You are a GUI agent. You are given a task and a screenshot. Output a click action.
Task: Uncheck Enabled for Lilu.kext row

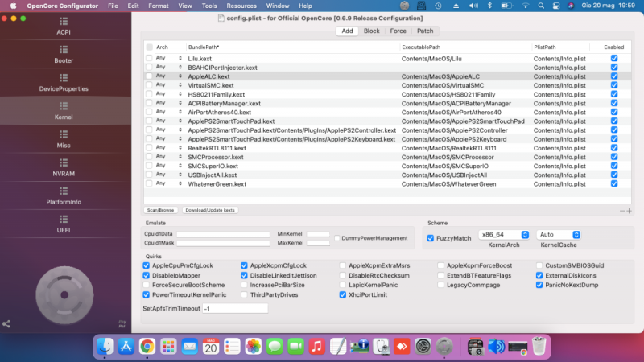pyautogui.click(x=614, y=59)
